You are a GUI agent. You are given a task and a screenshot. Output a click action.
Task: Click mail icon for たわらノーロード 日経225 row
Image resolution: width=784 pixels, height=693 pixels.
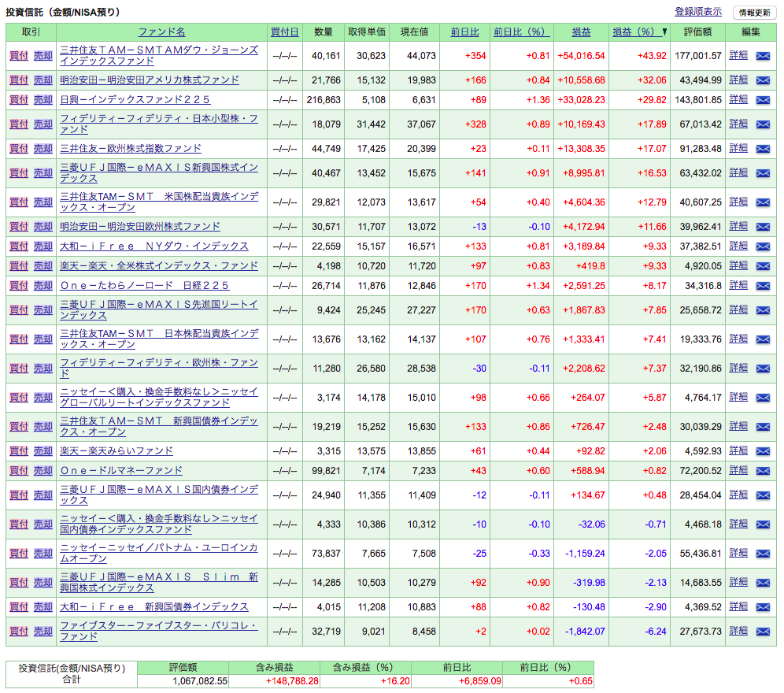tap(763, 286)
